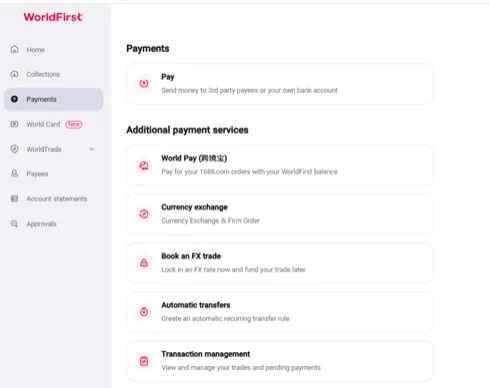
Task: Open the Pay send money card
Action: tap(280, 84)
